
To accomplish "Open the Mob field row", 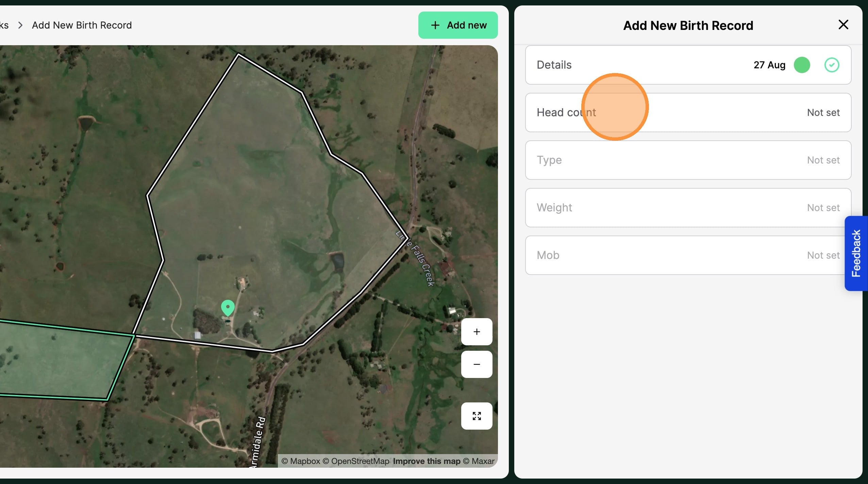I will pyautogui.click(x=688, y=255).
